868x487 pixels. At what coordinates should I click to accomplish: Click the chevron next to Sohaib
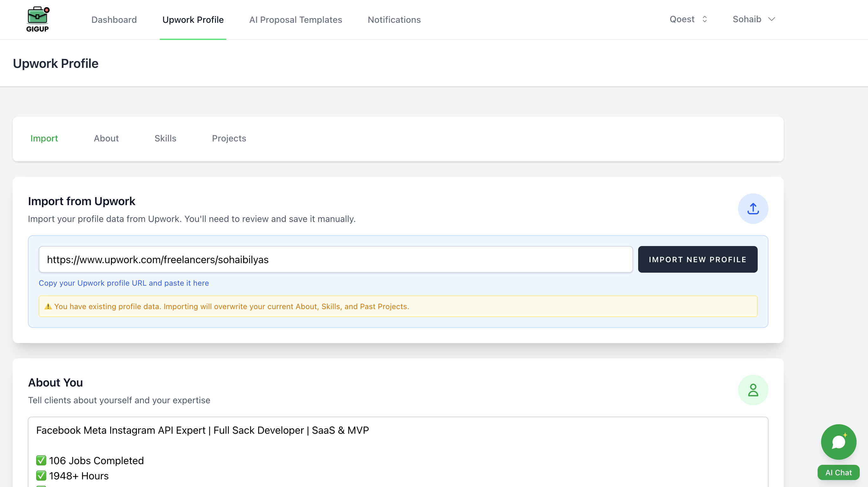coord(772,19)
